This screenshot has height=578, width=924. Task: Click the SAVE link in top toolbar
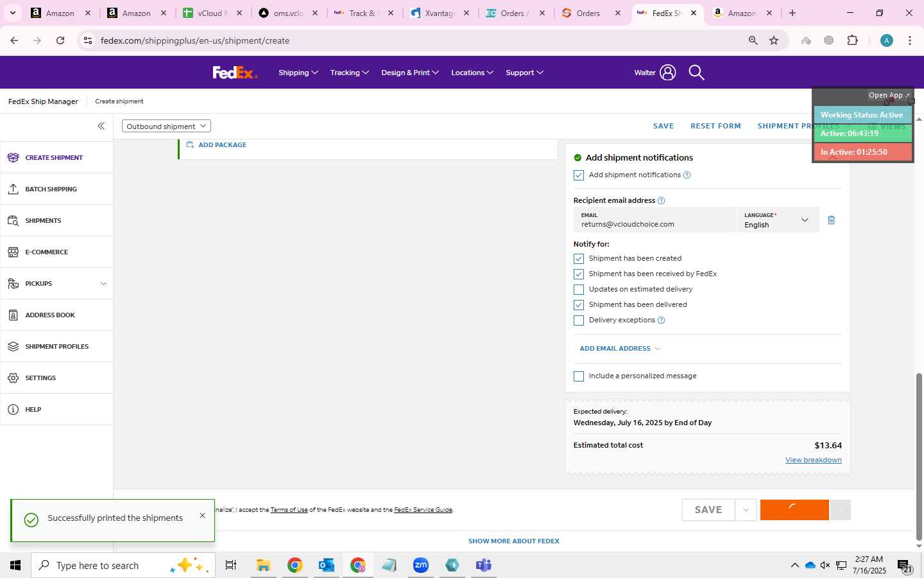click(x=663, y=126)
